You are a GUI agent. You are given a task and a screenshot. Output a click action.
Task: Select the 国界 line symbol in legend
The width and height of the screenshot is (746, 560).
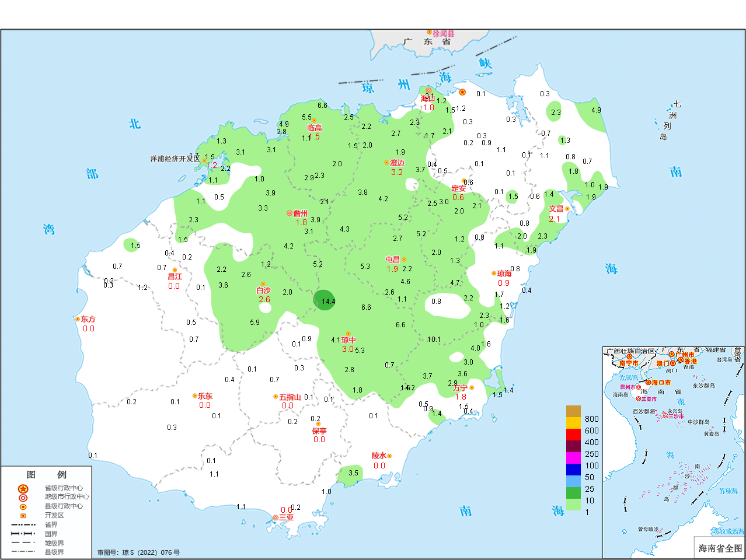(x=23, y=534)
